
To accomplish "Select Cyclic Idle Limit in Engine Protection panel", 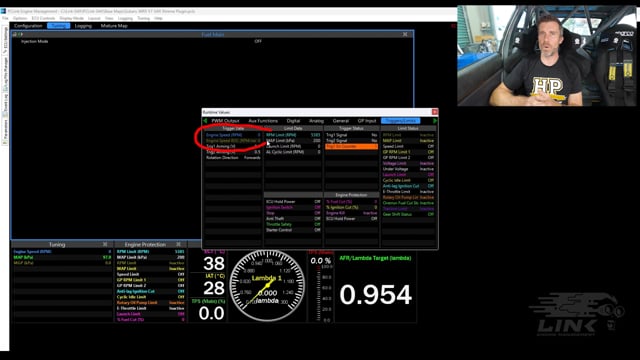I will 150,297.
